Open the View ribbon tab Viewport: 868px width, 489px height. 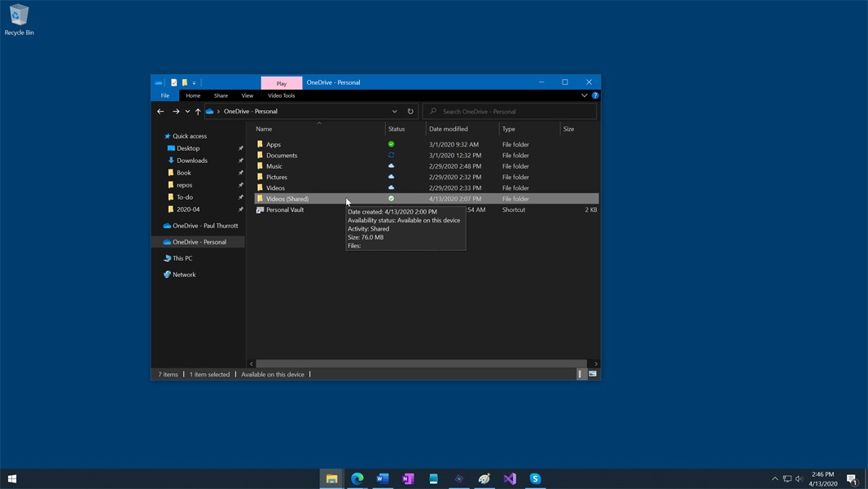pos(247,95)
